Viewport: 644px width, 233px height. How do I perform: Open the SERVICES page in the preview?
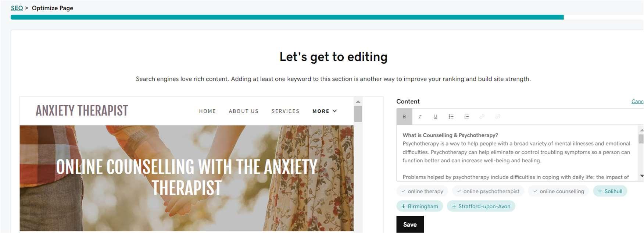click(285, 111)
